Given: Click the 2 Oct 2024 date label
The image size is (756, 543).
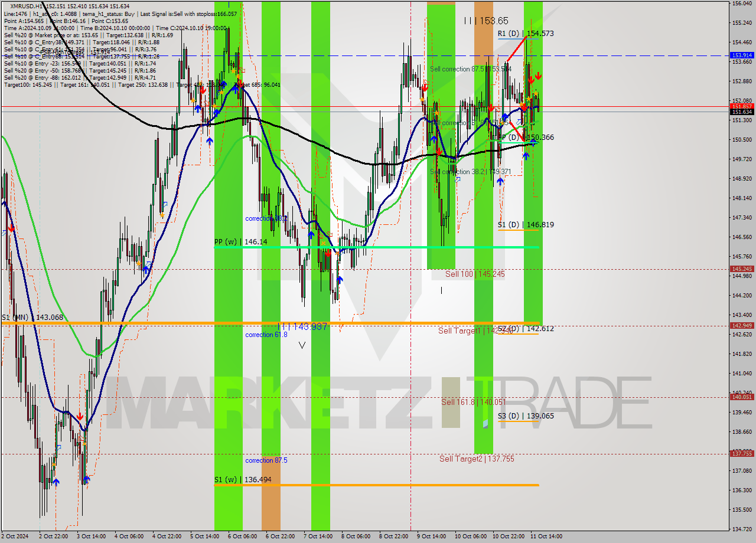Looking at the screenshot, I should pos(15,537).
